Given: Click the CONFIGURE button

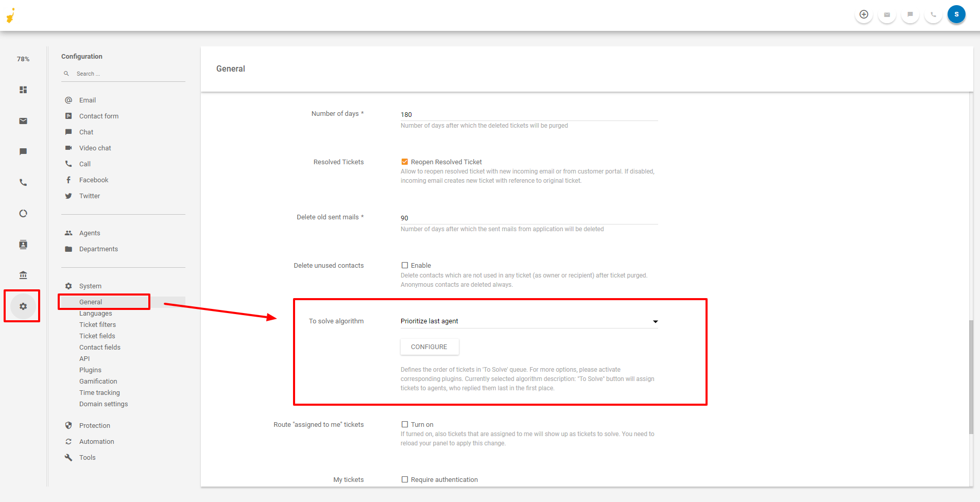Looking at the screenshot, I should 429,347.
